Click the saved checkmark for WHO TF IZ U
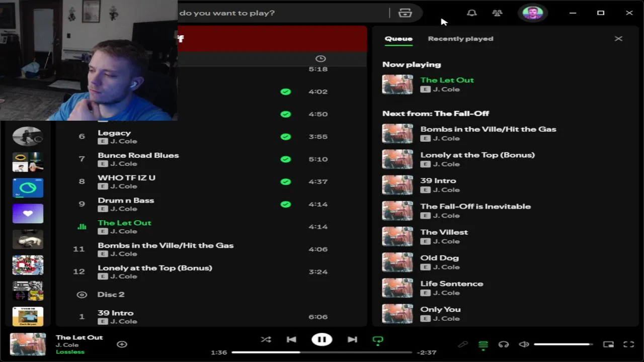 (x=285, y=182)
